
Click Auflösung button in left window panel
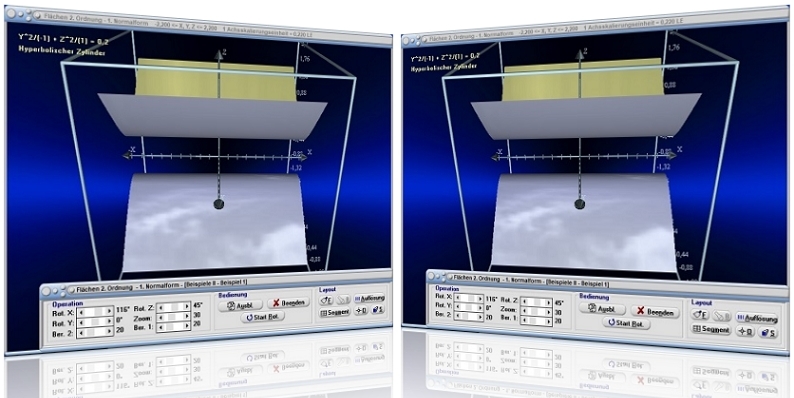click(369, 298)
